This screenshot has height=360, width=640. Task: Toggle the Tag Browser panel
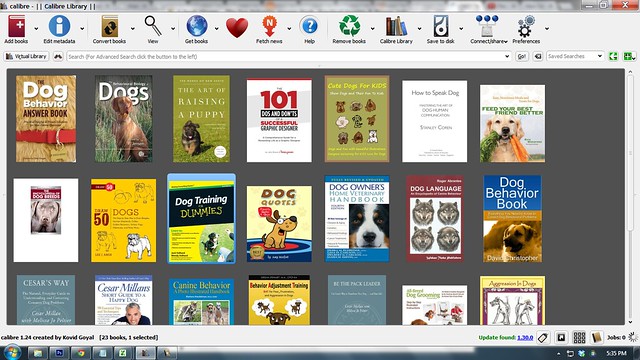click(x=543, y=337)
